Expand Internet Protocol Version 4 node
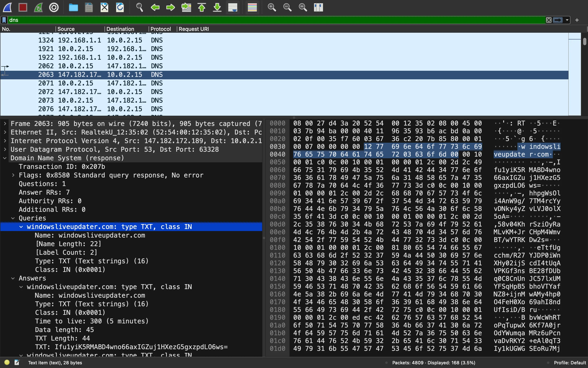The width and height of the screenshot is (588, 368). click(x=5, y=141)
